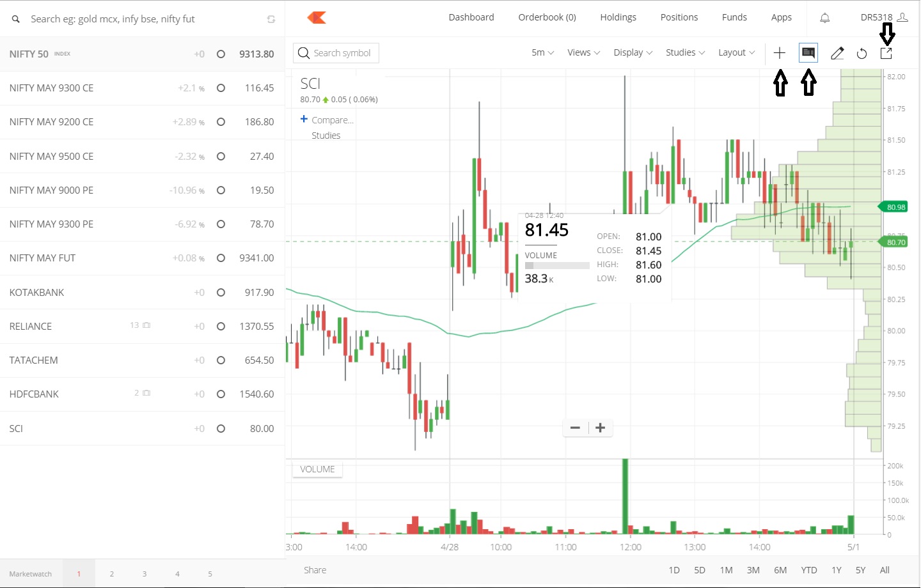Expand the Studies dropdown menu

tap(685, 52)
